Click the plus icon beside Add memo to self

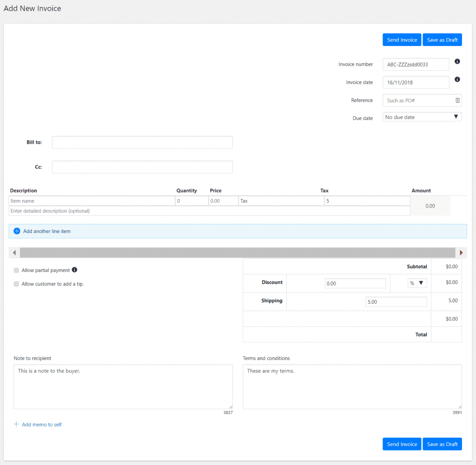pos(17,424)
